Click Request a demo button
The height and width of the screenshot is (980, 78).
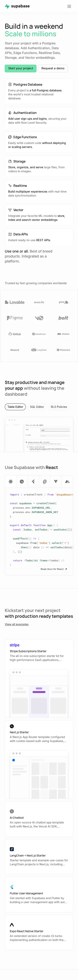(x=53, y=69)
